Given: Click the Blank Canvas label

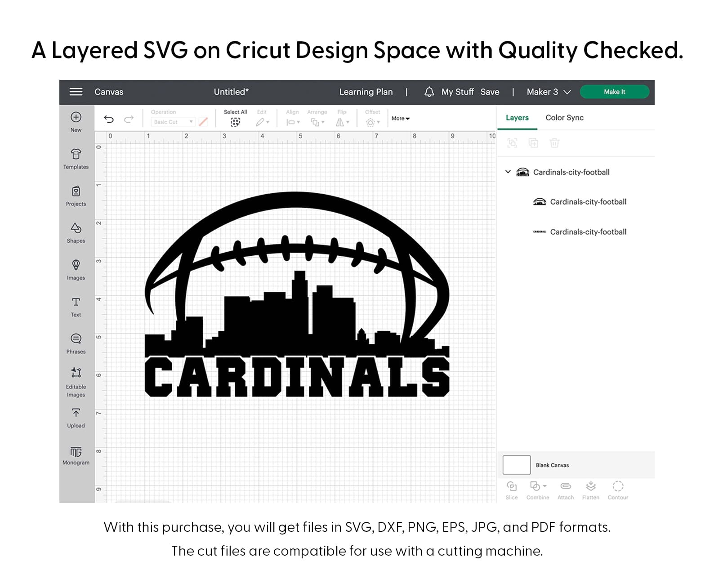Looking at the screenshot, I should pyautogui.click(x=552, y=465).
